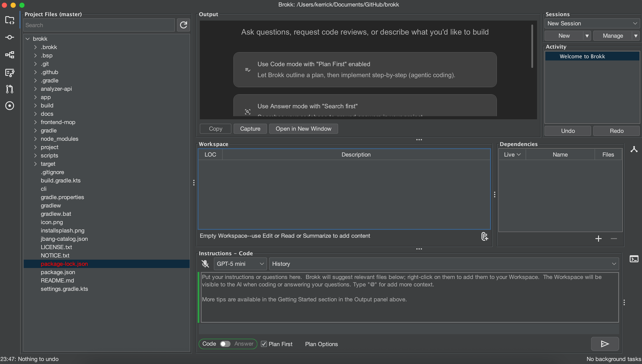Open the pull requests sidebar icon
Image resolution: width=642 pixels, height=364 pixels.
point(10,89)
